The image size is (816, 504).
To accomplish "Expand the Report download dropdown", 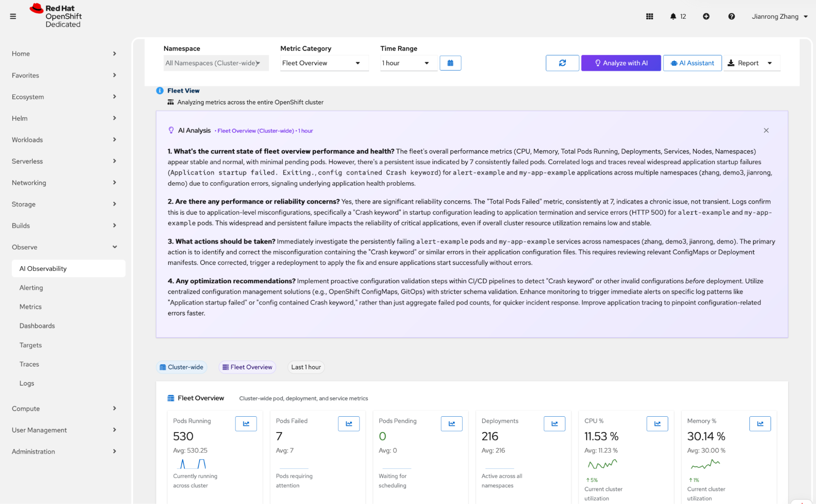I will 769,63.
